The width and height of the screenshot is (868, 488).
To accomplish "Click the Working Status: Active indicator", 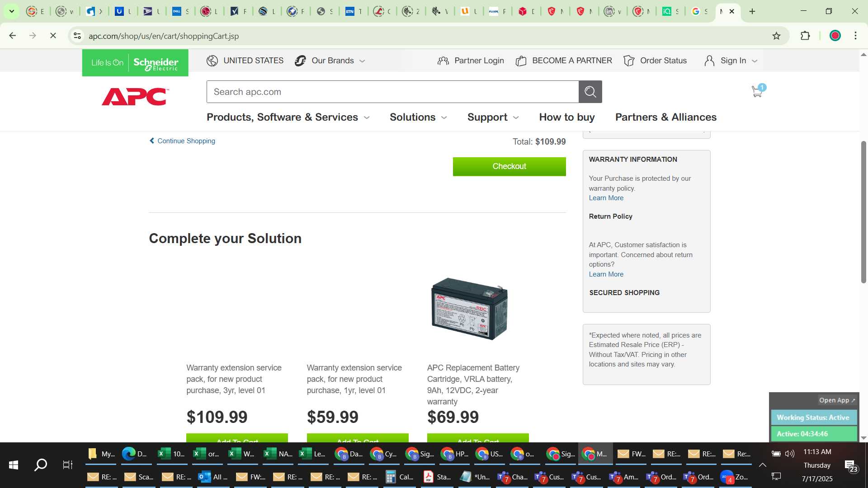I will pyautogui.click(x=813, y=418).
